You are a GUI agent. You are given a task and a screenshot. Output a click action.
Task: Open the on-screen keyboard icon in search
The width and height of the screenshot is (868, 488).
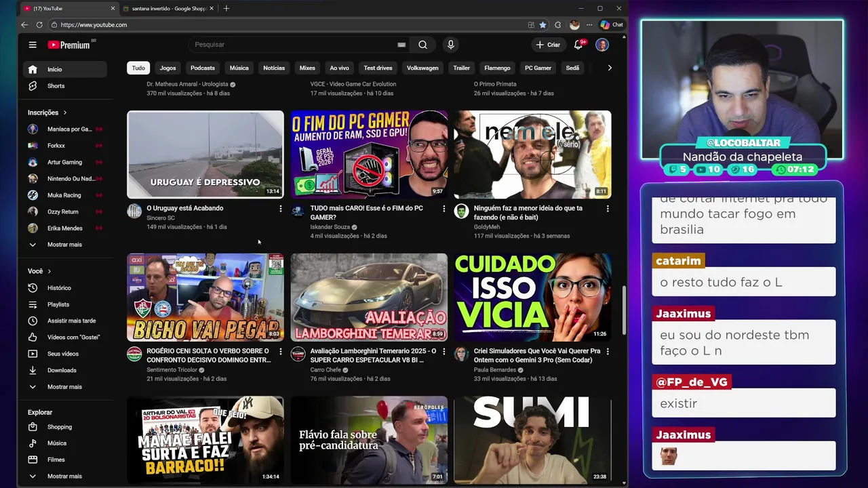401,45
